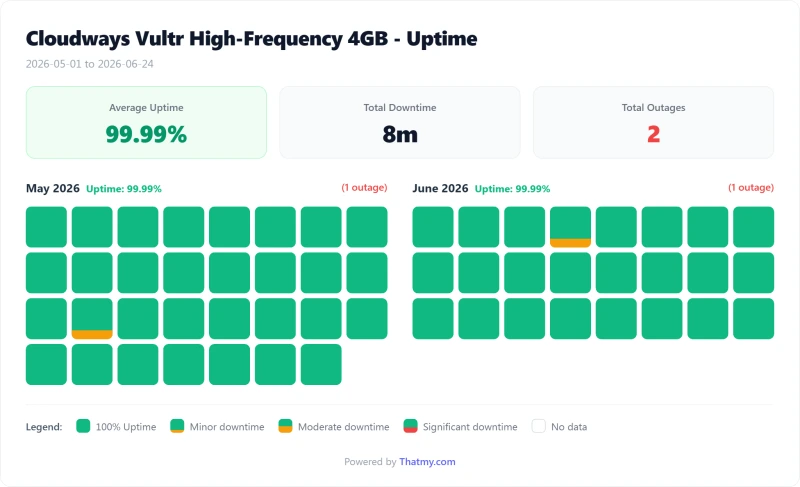Click the "Moderate downtime" legend label
The image size is (800, 487).
tap(343, 427)
